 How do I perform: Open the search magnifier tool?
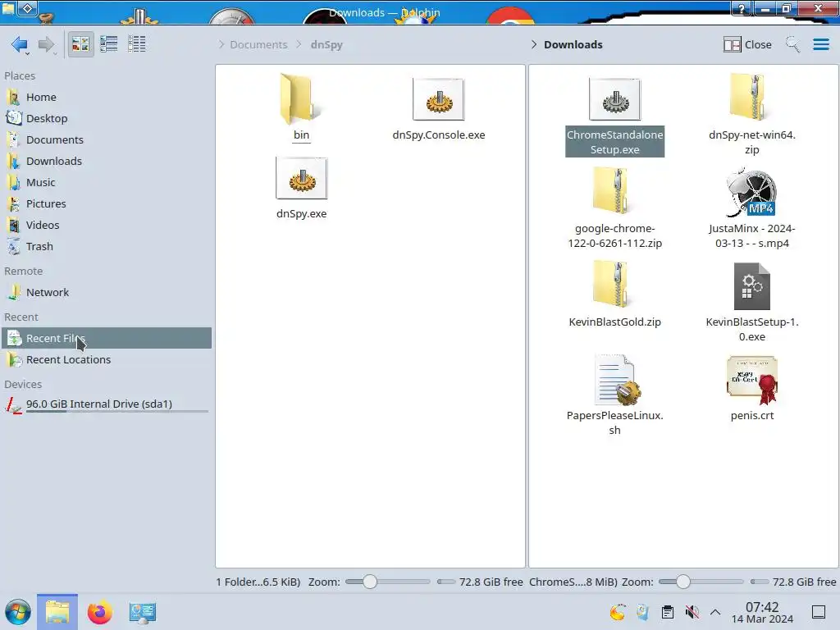point(792,44)
